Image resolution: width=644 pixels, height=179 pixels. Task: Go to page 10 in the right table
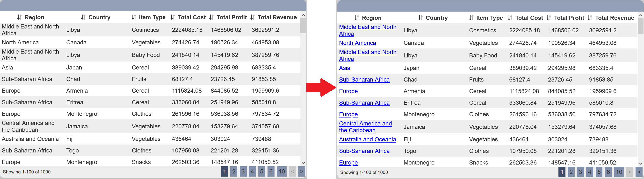pos(619,172)
